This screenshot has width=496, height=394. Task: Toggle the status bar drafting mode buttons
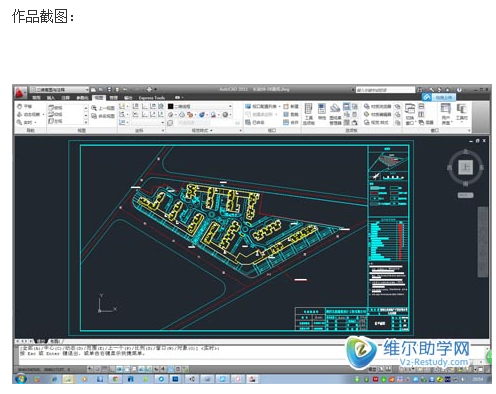pyautogui.click(x=138, y=369)
